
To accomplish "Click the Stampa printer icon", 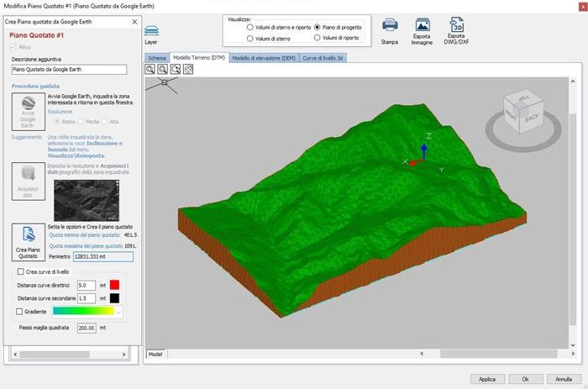I will pyautogui.click(x=390, y=27).
